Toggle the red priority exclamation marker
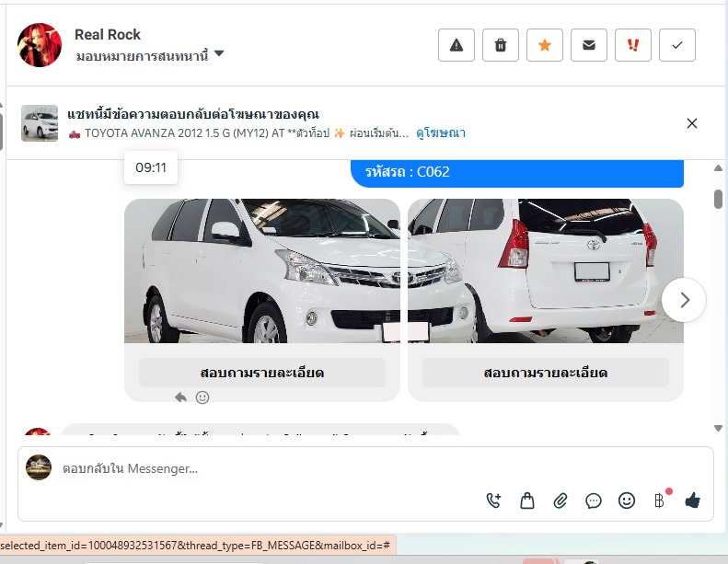This screenshot has height=564, width=728. coord(633,45)
